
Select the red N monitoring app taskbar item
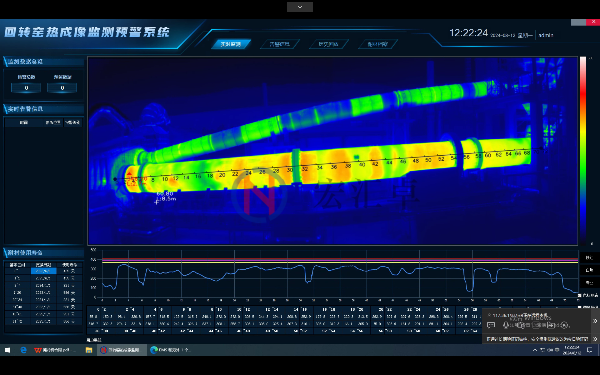(x=122, y=350)
